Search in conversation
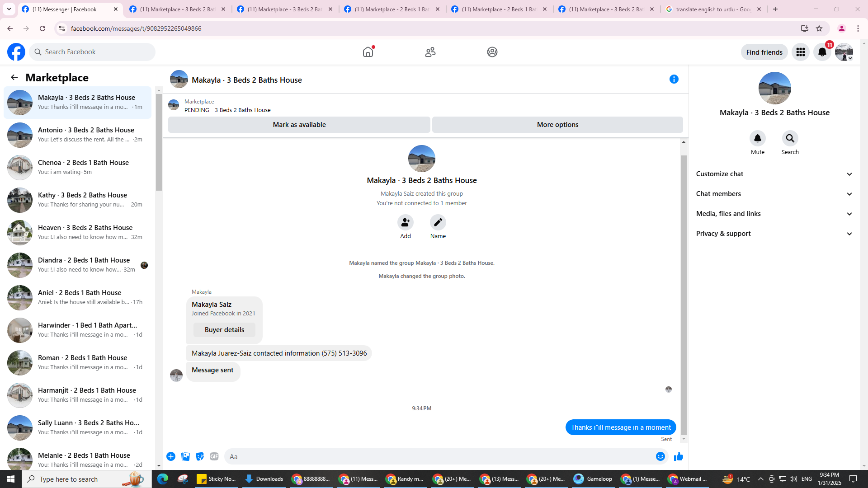Screen dimensions: 868x488 790,138
